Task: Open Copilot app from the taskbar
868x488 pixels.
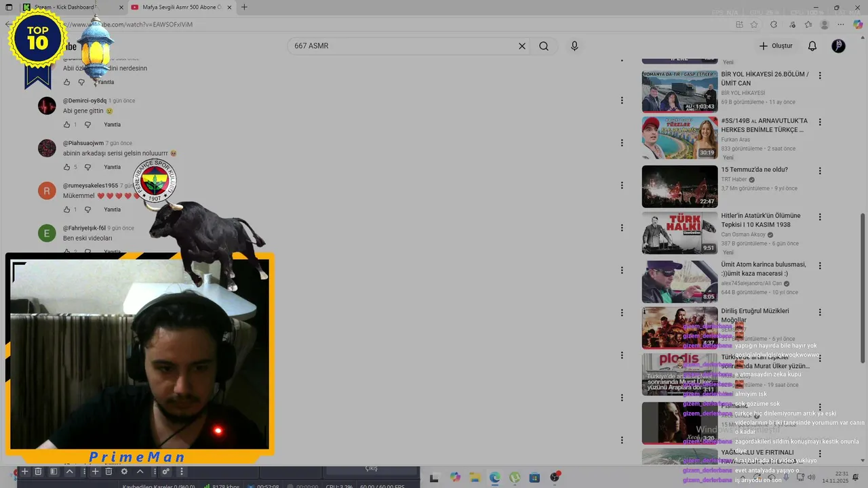Action: (x=455, y=478)
